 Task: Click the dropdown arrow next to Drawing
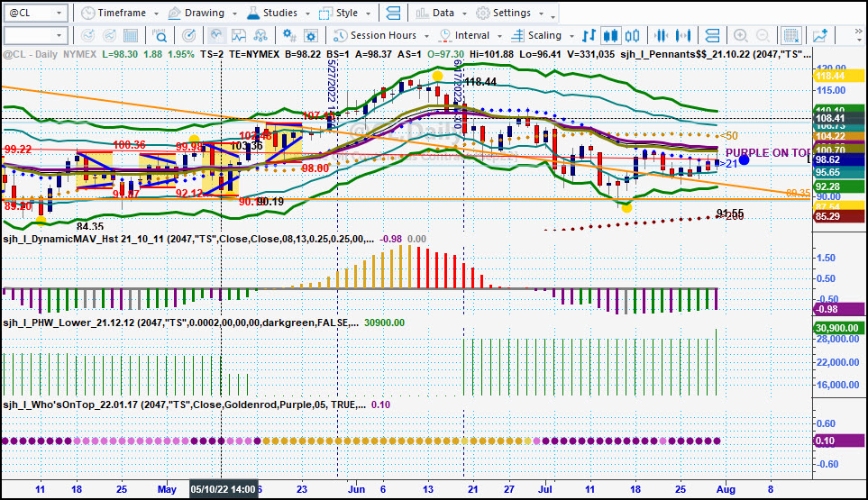pyautogui.click(x=234, y=14)
